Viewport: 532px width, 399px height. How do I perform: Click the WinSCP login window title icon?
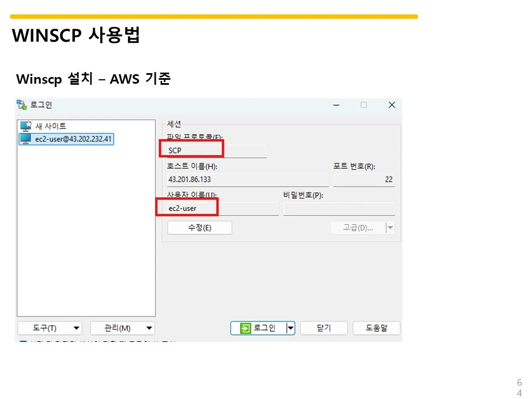(22, 105)
